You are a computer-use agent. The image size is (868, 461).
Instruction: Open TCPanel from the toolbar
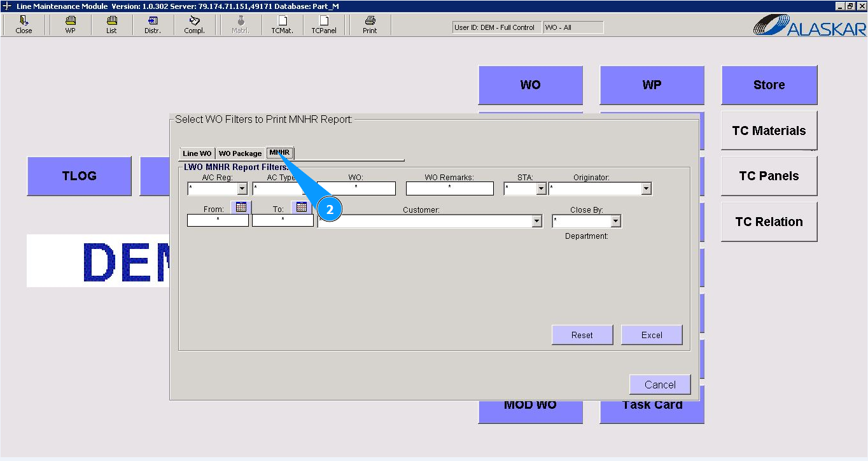pos(324,25)
